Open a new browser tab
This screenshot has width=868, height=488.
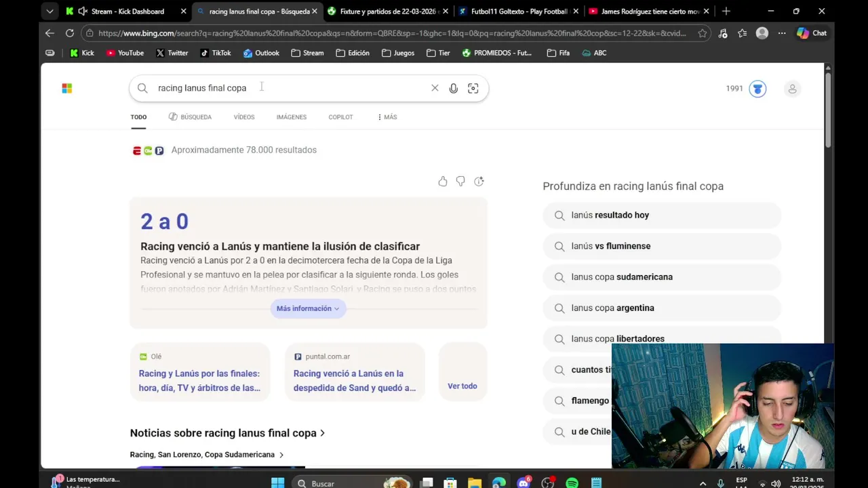(x=726, y=11)
